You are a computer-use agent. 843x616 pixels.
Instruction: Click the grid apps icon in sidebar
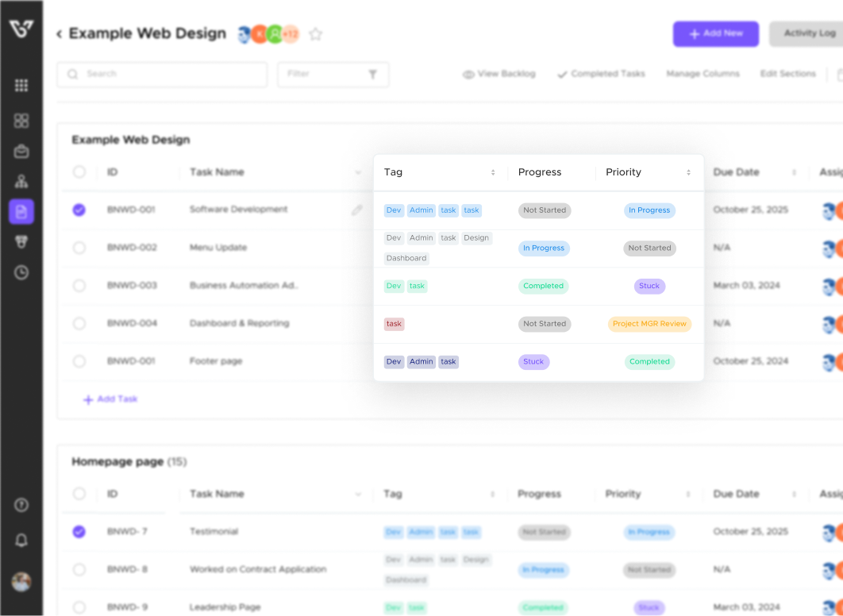coord(21,86)
